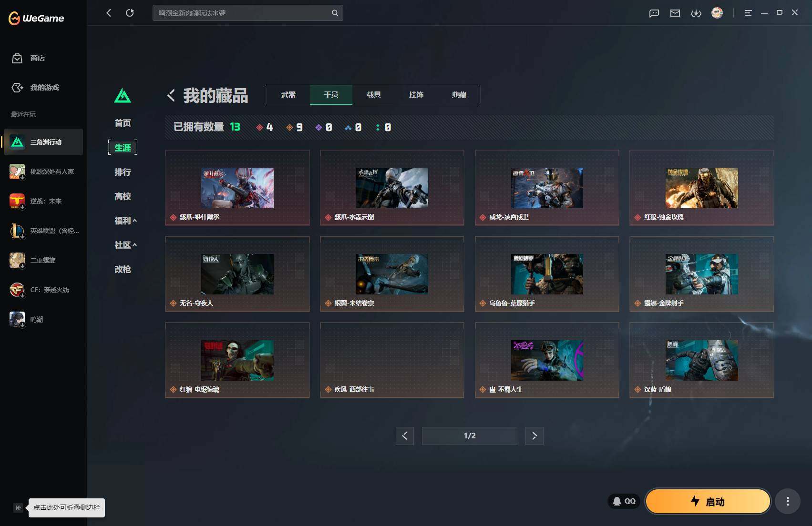Click the QQ bell icon button
This screenshot has width=812, height=526.
click(x=624, y=501)
